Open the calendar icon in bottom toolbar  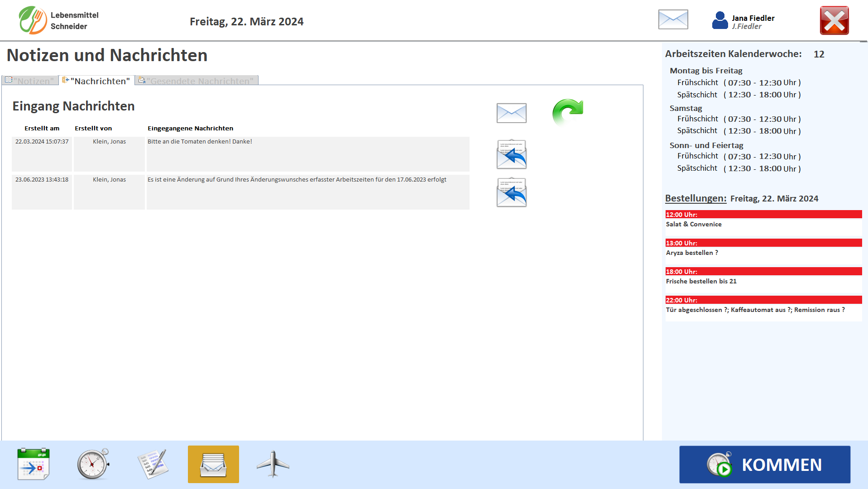(x=33, y=464)
